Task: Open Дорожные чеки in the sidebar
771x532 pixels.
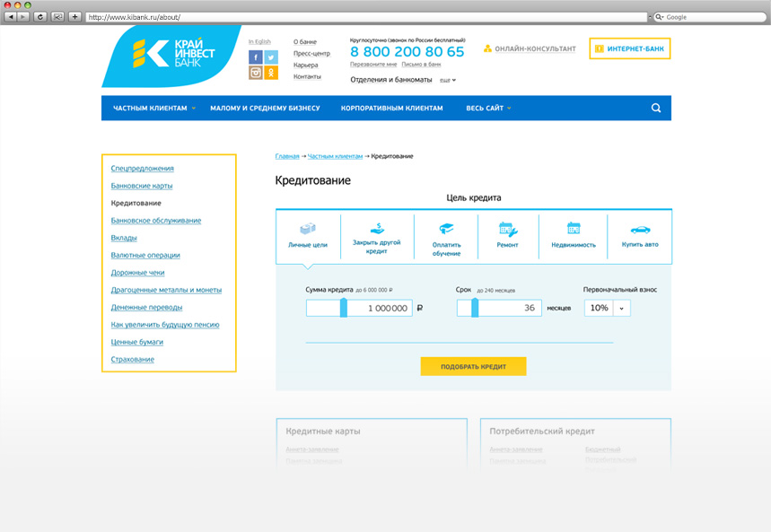Action: 137,273
